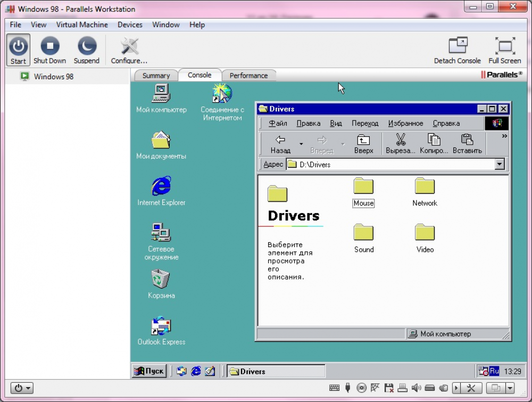
Task: Click the printer icon in Parallels status bar
Action: [x=402, y=388]
